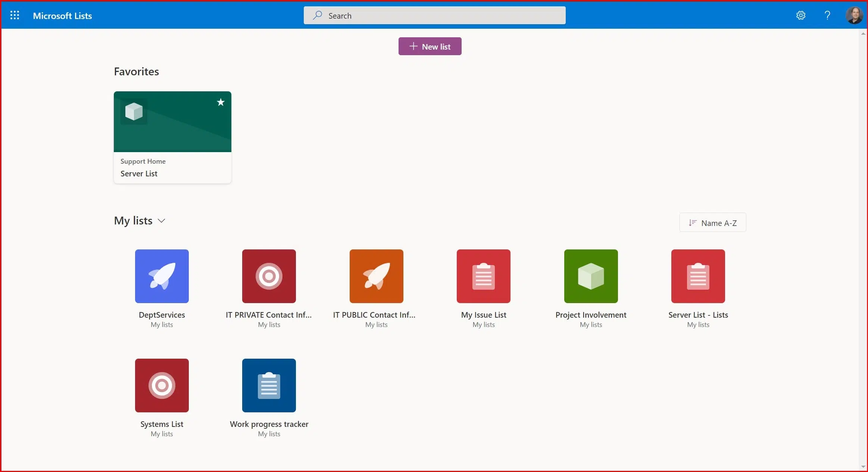Image resolution: width=868 pixels, height=472 pixels.
Task: Open the Server List favorite card thumbnail
Action: point(172,122)
